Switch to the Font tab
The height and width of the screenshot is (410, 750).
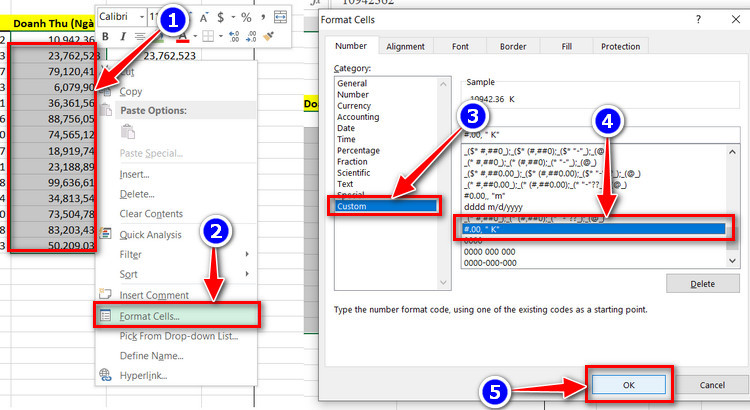point(460,46)
